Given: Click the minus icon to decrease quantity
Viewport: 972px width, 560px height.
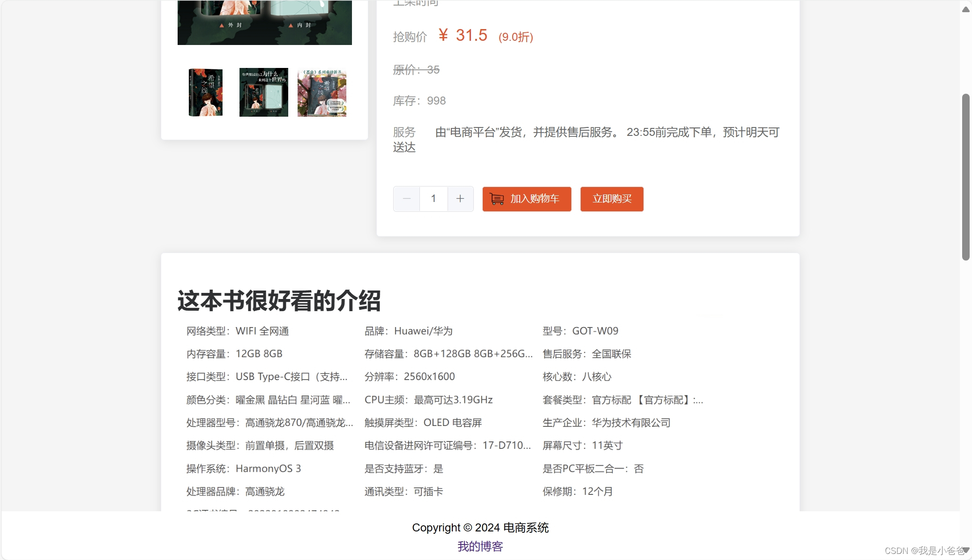Looking at the screenshot, I should [x=406, y=198].
